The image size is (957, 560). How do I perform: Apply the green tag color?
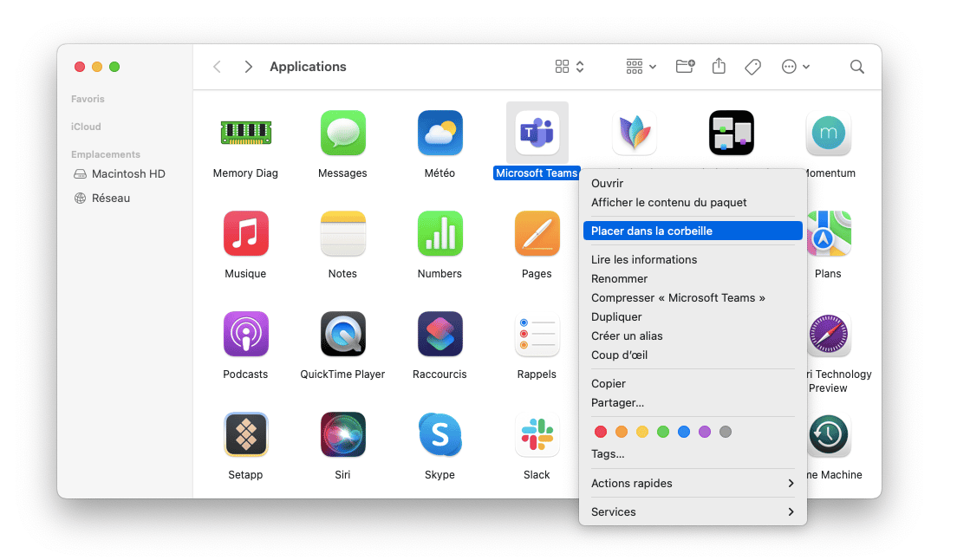tap(663, 432)
